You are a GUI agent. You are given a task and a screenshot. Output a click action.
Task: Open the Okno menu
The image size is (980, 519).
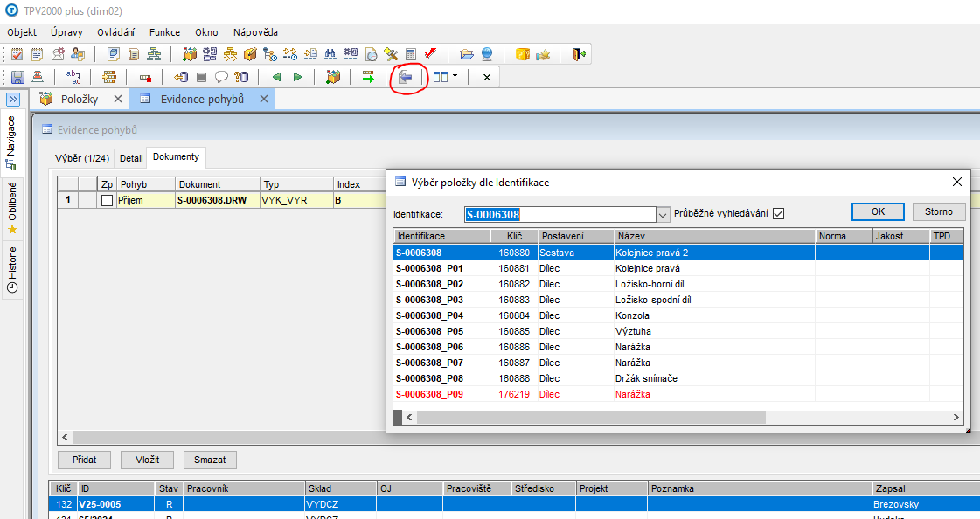(206, 32)
